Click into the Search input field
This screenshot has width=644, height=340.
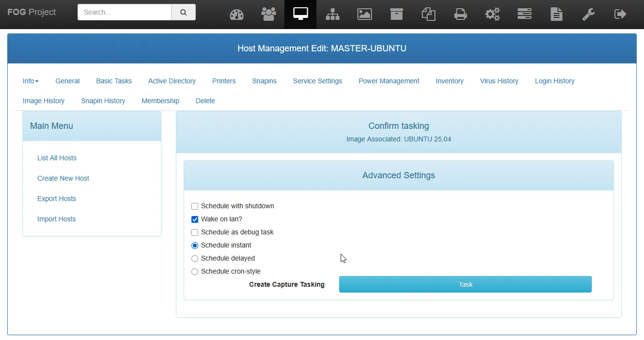125,13
